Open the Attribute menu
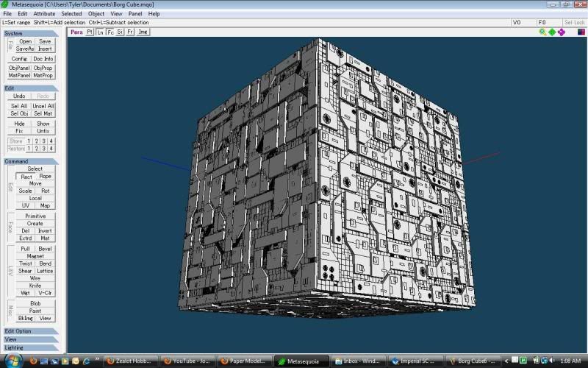This screenshot has height=368, width=588. tap(44, 13)
